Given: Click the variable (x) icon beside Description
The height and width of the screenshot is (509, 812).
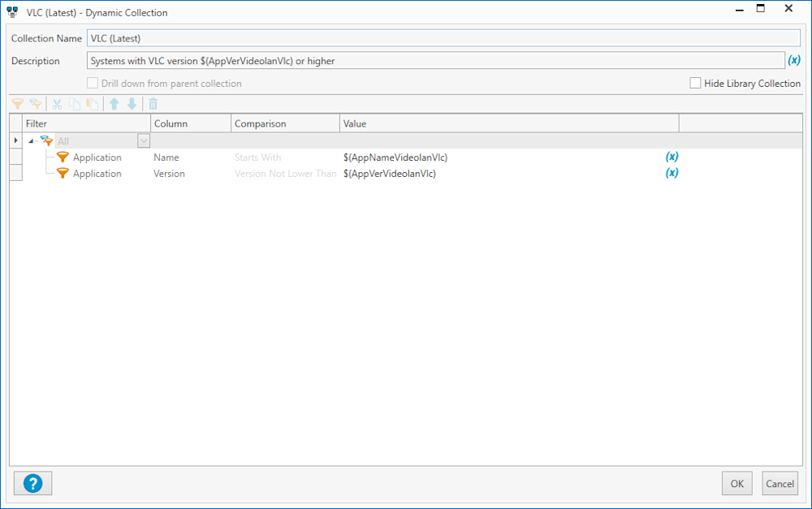Looking at the screenshot, I should pos(794,60).
